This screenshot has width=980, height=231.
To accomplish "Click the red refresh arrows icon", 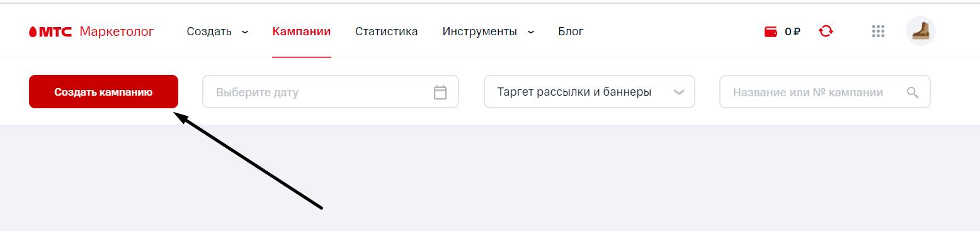I will pos(826,31).
